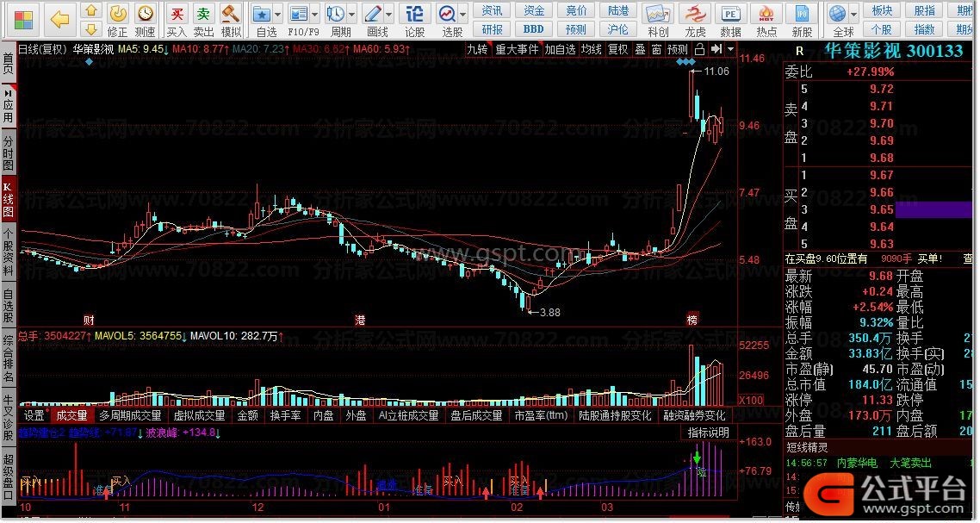Screen dimensions: 980x523
Task: Click the 港 event marker on chart
Action: point(360,321)
